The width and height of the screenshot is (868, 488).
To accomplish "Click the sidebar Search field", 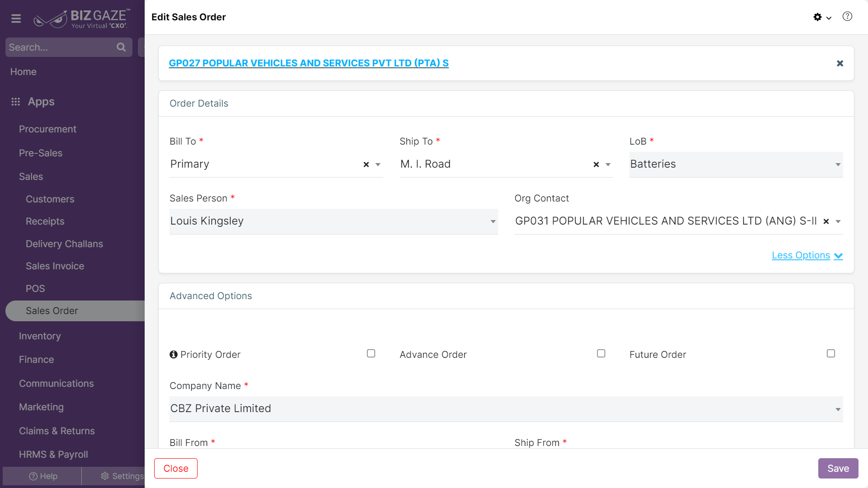I will (x=69, y=47).
